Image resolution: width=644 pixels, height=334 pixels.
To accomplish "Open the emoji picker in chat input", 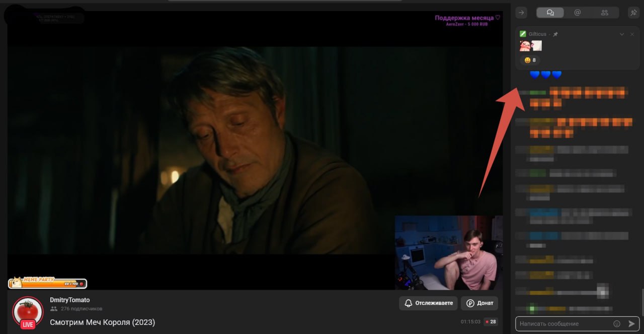I will pyautogui.click(x=617, y=324).
